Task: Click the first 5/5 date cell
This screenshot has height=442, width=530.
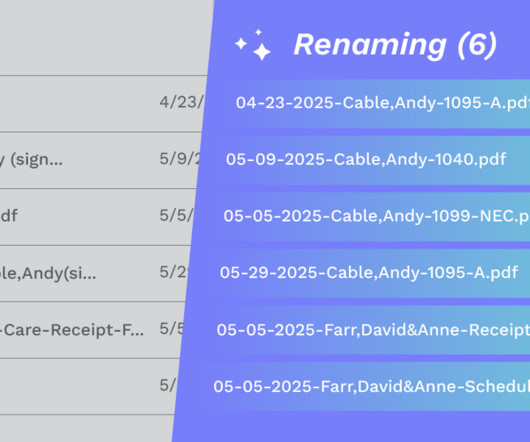Action: click(x=177, y=216)
